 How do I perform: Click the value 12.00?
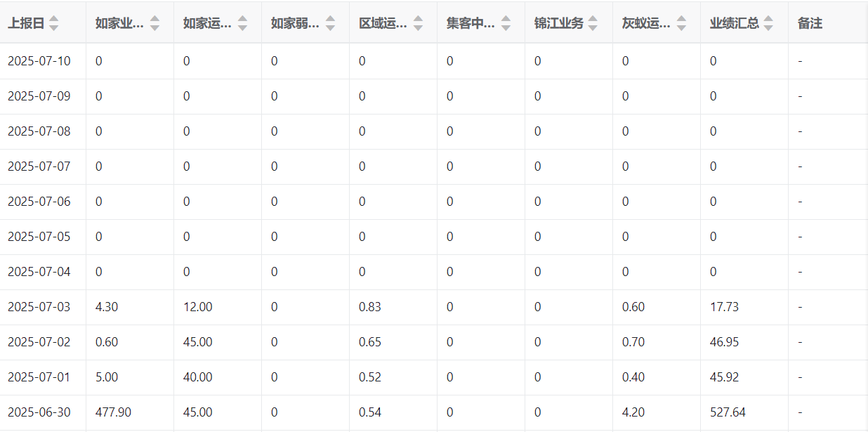pos(198,307)
